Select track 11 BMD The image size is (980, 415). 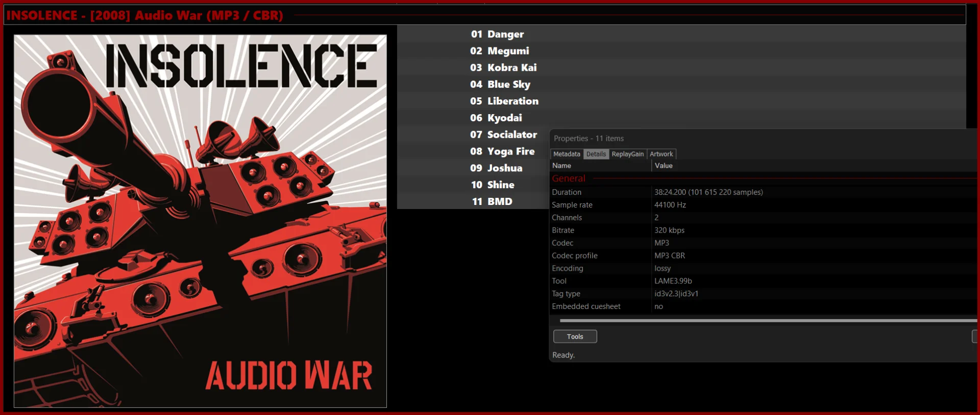pos(473,201)
